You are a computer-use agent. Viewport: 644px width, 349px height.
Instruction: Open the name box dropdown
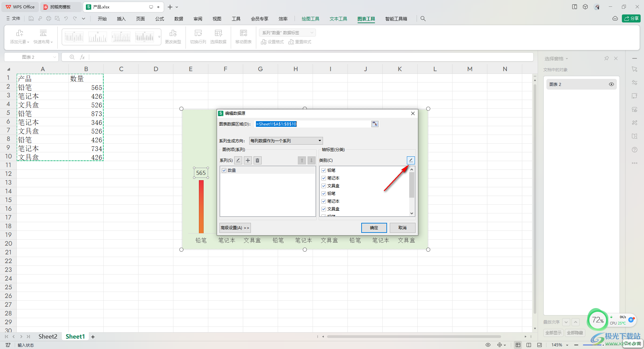point(55,57)
